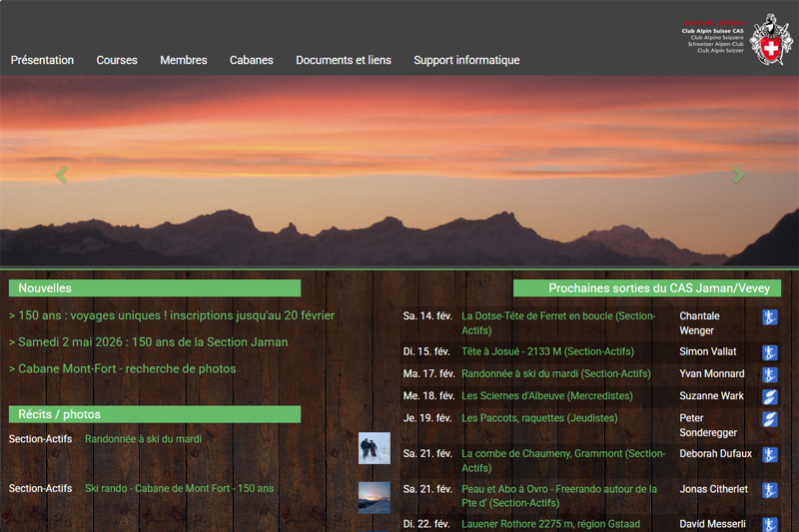
Task: Click the snowshoe icon for Les Sciernes d'Albeuve
Action: [770, 396]
